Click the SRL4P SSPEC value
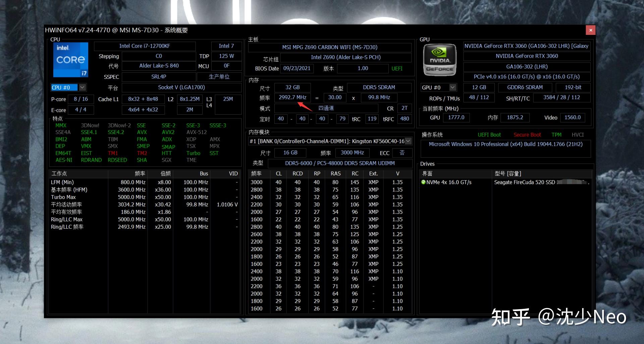644x344 pixels. point(159,77)
